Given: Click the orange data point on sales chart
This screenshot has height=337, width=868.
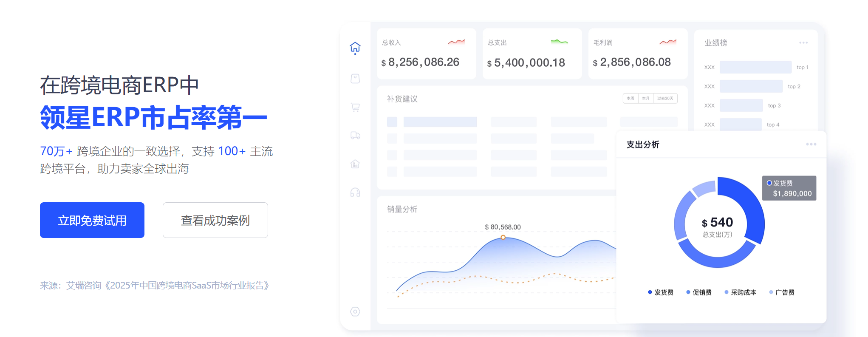Looking at the screenshot, I should (x=503, y=238).
